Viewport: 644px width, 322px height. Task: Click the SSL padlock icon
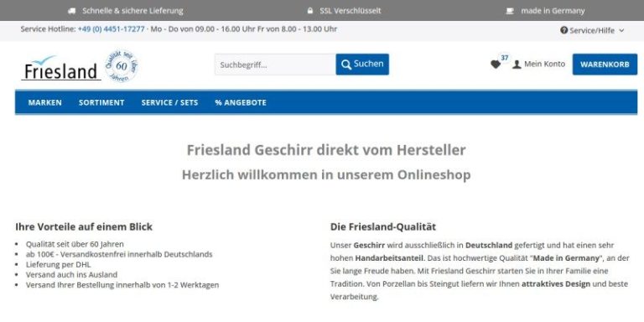click(310, 11)
